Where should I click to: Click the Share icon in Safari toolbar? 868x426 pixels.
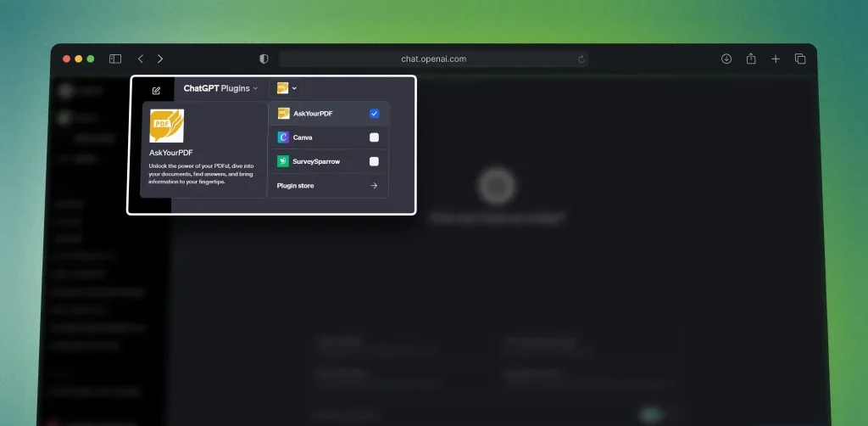click(751, 59)
